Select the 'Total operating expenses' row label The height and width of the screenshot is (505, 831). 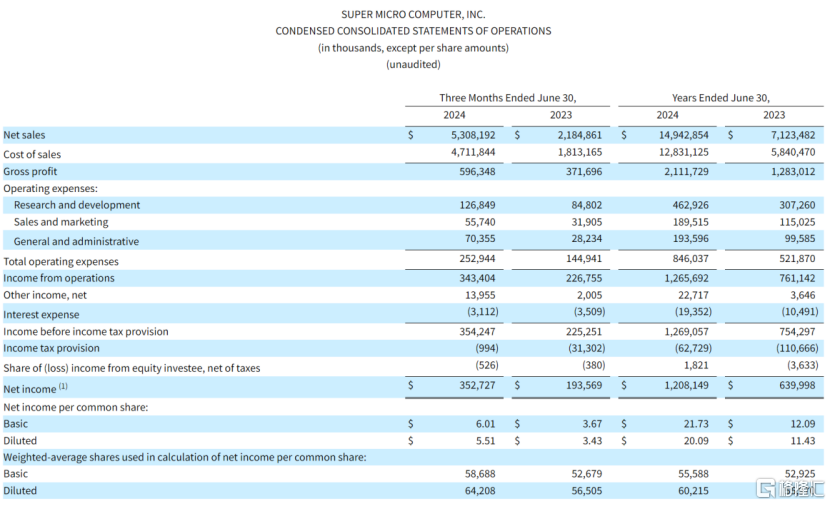[x=61, y=262]
